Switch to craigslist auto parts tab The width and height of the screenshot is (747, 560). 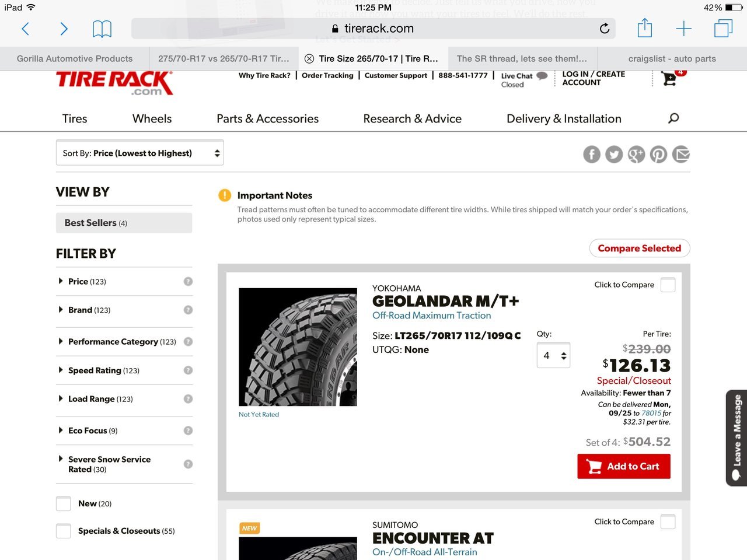[672, 58]
